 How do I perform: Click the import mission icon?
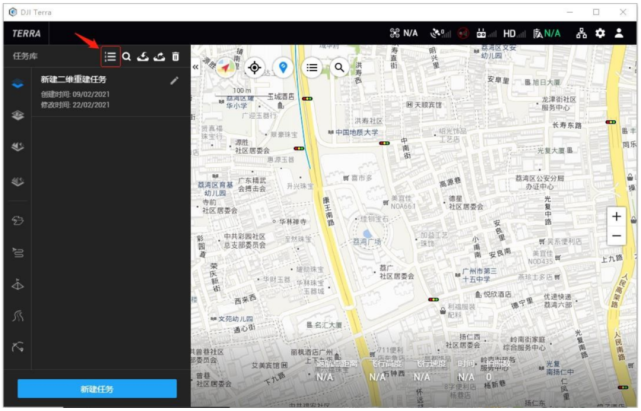tap(143, 57)
